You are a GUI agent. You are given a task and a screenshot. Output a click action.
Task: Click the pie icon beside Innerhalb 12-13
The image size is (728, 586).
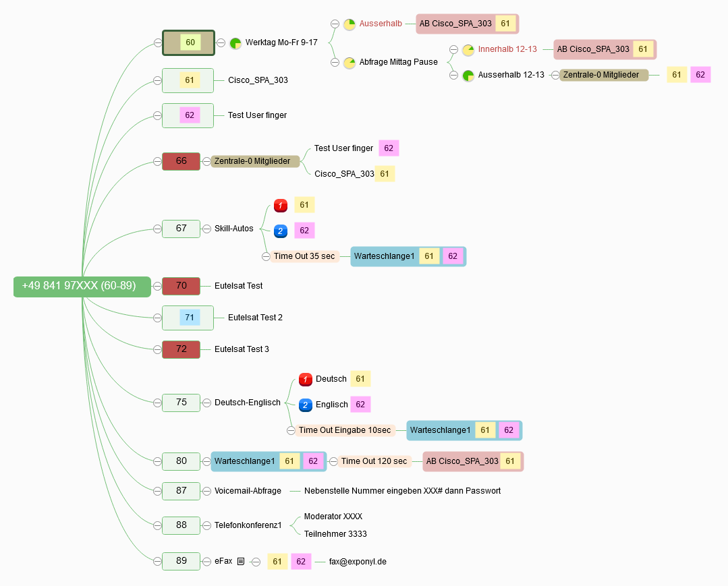point(468,50)
